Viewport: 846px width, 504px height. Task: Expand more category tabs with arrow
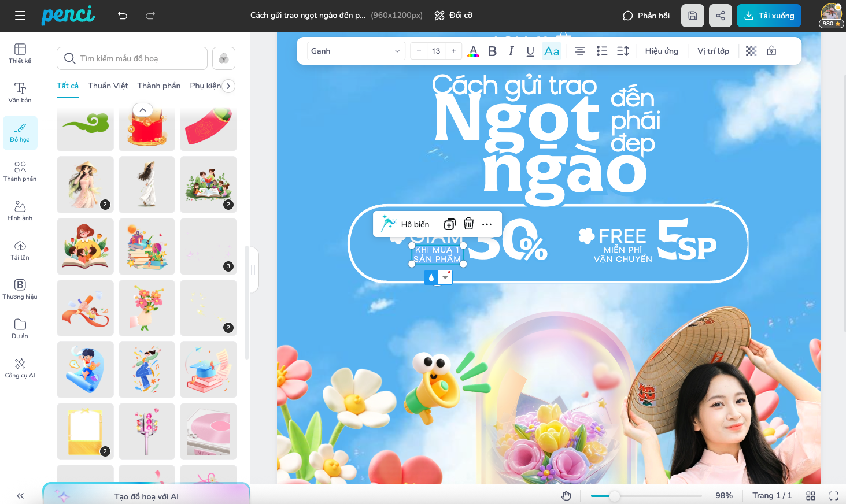pyautogui.click(x=228, y=86)
